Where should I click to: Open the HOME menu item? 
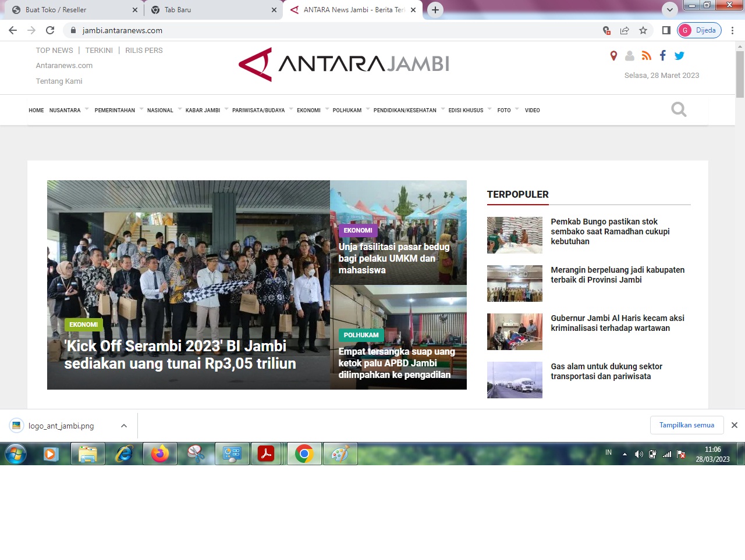point(36,110)
